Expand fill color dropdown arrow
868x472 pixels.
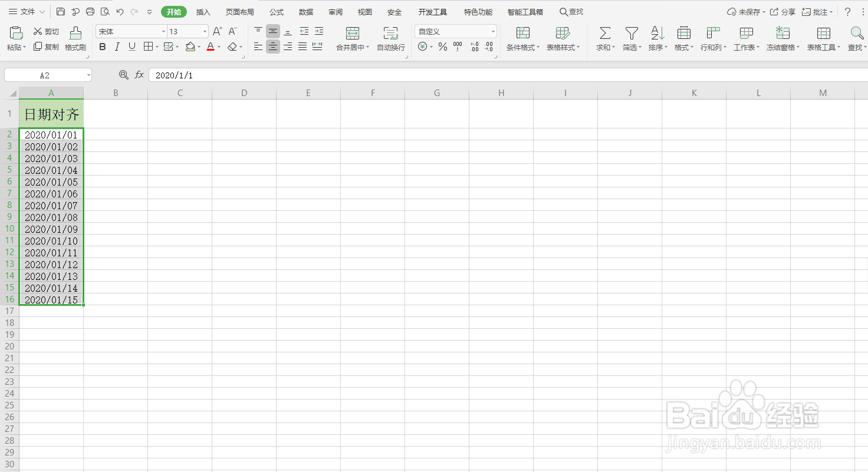(x=199, y=47)
